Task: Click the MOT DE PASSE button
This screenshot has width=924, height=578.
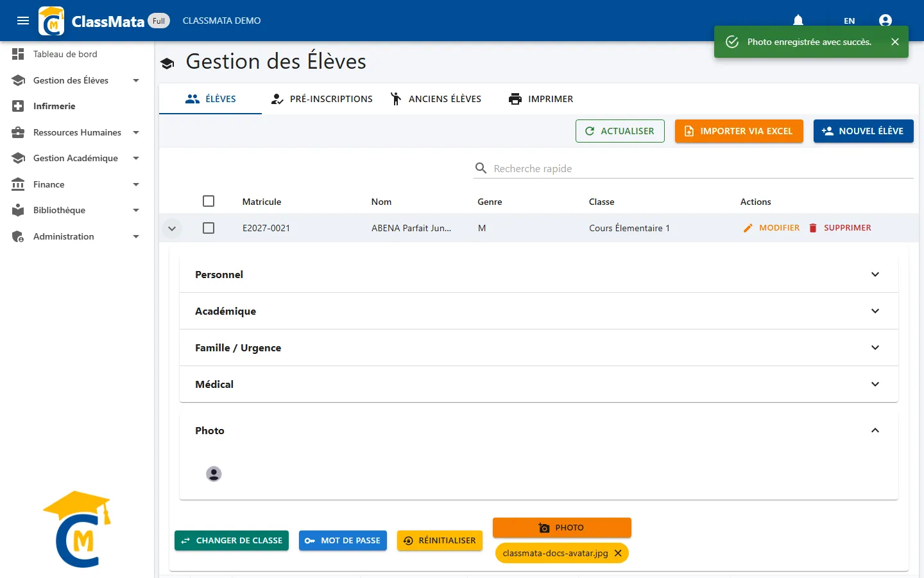Action: 343,541
